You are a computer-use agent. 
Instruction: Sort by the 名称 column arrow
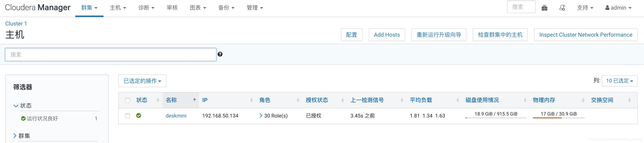click(x=195, y=100)
